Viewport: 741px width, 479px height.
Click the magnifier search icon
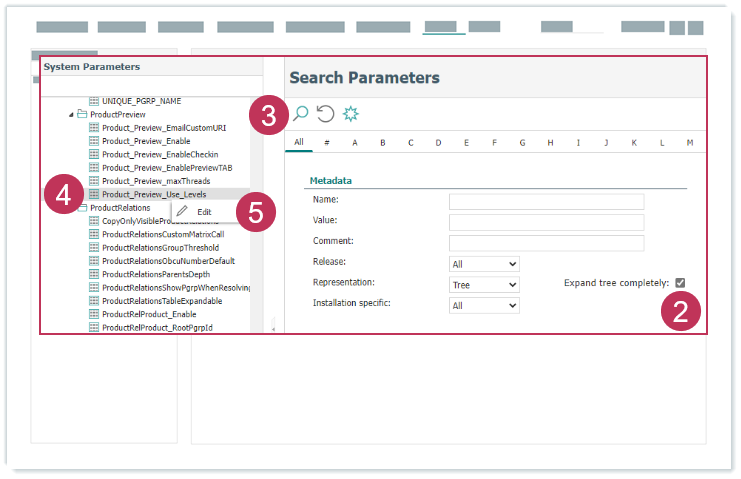[x=300, y=114]
